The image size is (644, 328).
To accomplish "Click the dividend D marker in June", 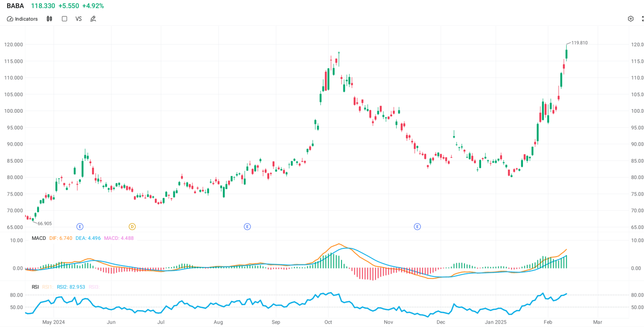I will coord(132,227).
